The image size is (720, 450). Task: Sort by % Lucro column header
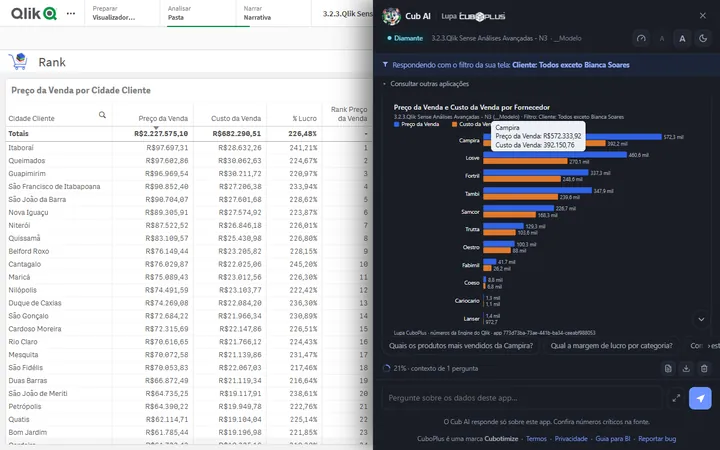304,118
